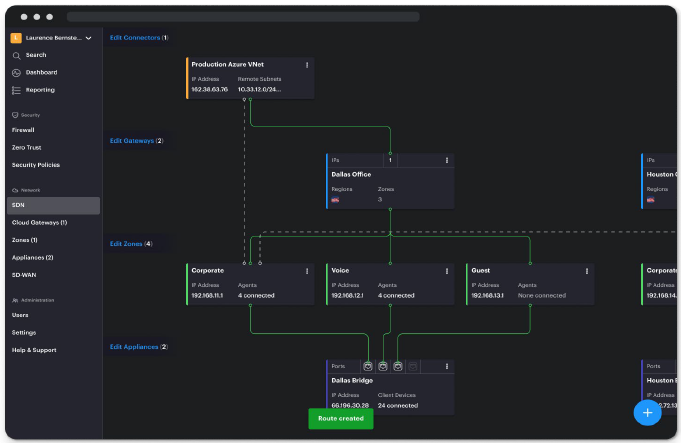This screenshot has height=443, width=681.
Task: Expand the Laurence account dropdown chevron
Action: coord(89,38)
